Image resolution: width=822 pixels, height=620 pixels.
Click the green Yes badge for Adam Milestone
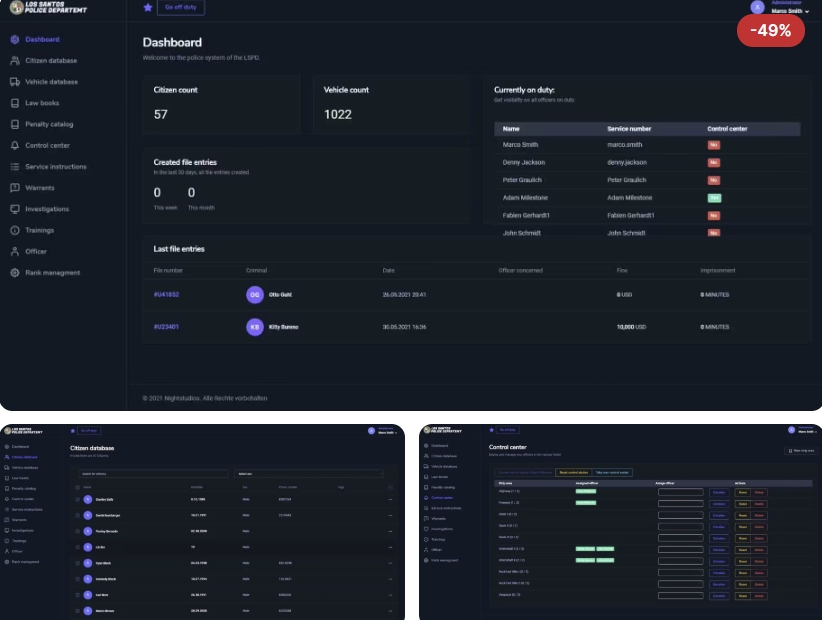[714, 198]
